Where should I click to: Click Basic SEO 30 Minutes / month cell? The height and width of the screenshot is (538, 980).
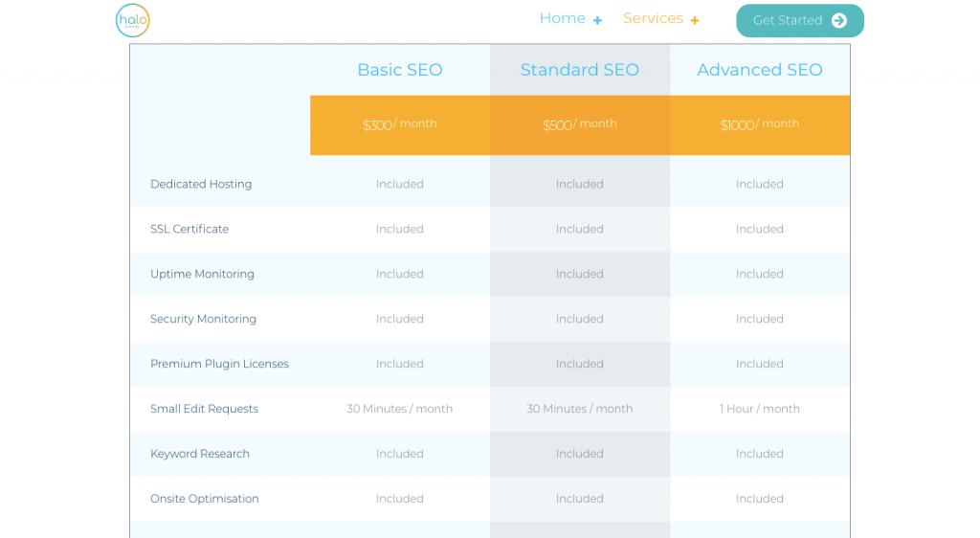[400, 410]
